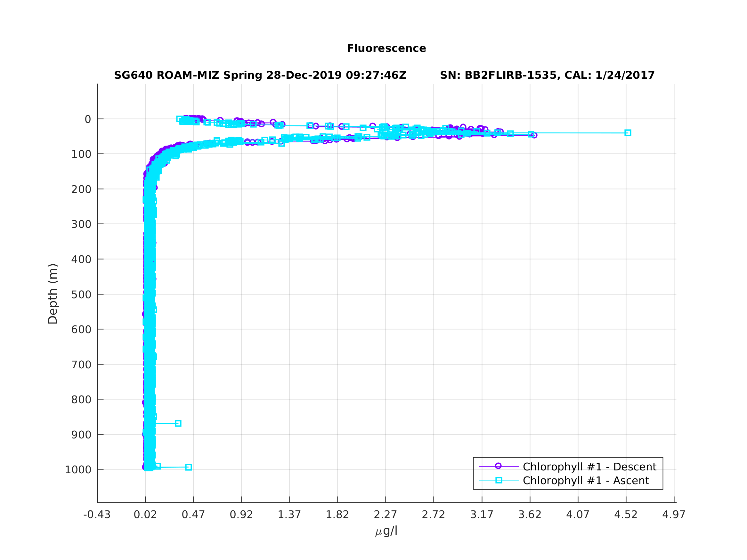Screen dimensions: 747x560
Task: Click the depth tick label '500'
Action: [x=81, y=295]
